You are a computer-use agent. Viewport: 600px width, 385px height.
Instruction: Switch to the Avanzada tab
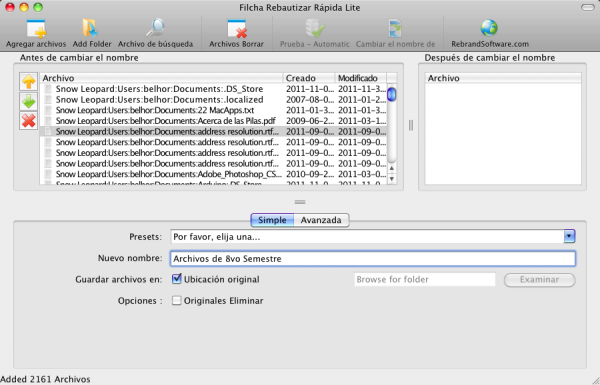coord(321,220)
